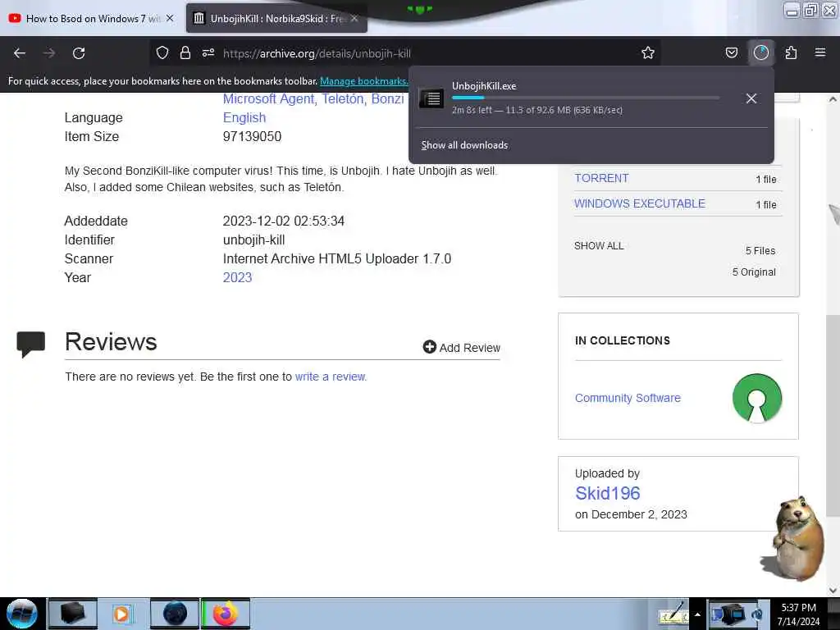Open site permissions icon in address bar
The image size is (840, 630).
tap(208, 52)
